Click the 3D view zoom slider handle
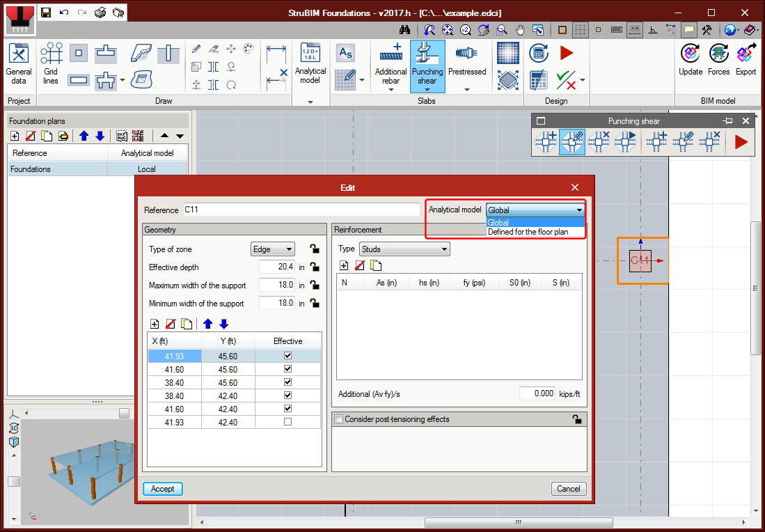Screen dimensions: 765x532 [x=13, y=482]
